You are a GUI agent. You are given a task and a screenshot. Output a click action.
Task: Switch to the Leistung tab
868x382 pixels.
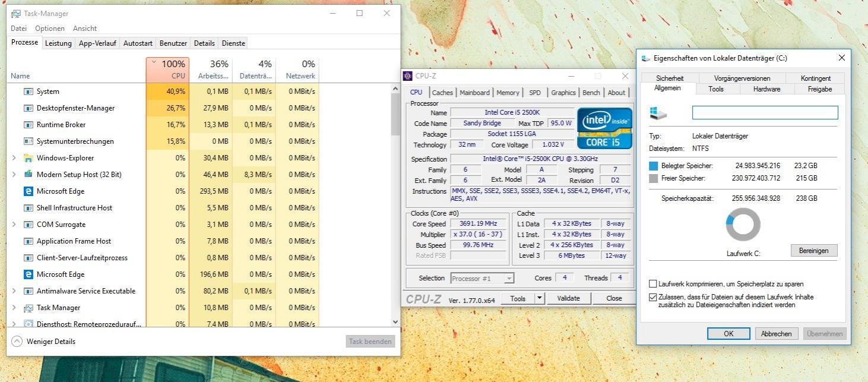point(58,43)
